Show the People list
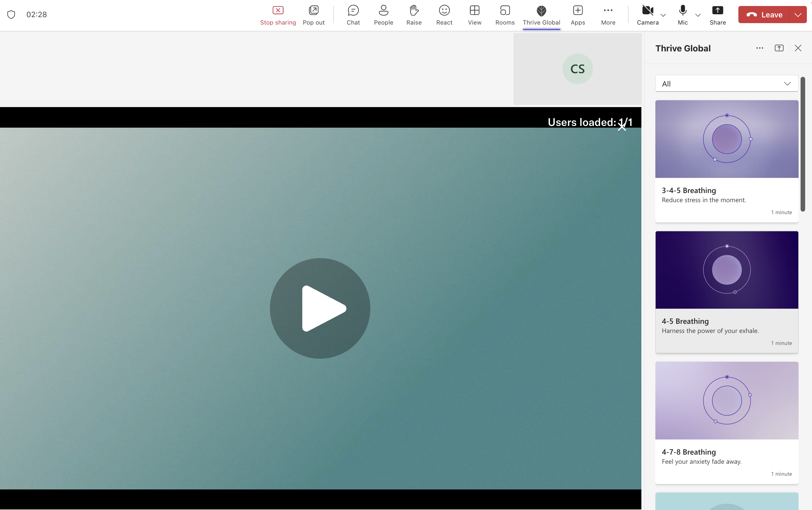This screenshot has width=812, height=510. pos(383,15)
